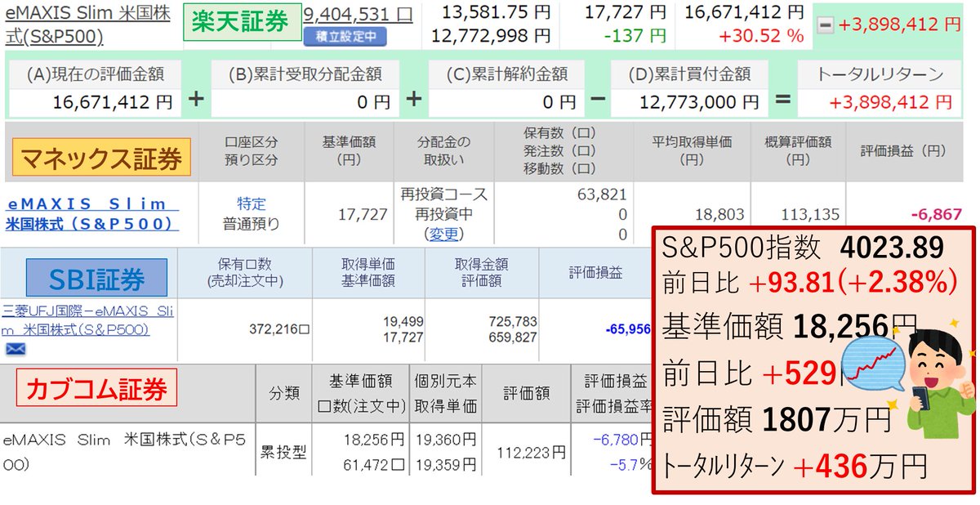The image size is (980, 505).
Task: Click the トータルリターン header cell
Action: point(880,74)
